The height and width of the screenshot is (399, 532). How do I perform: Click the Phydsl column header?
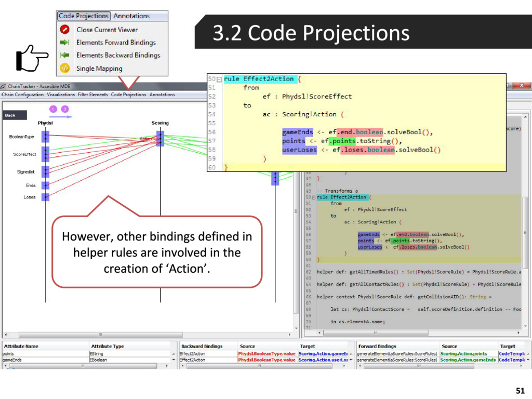point(45,123)
